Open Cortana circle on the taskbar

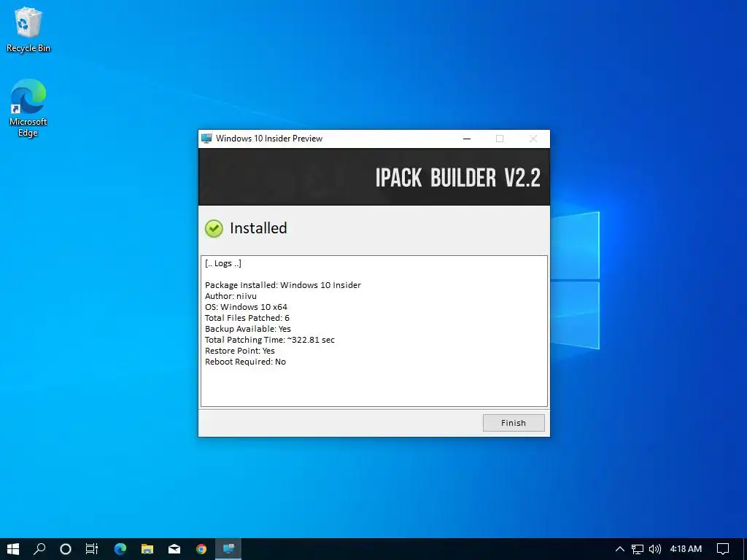[66, 549]
